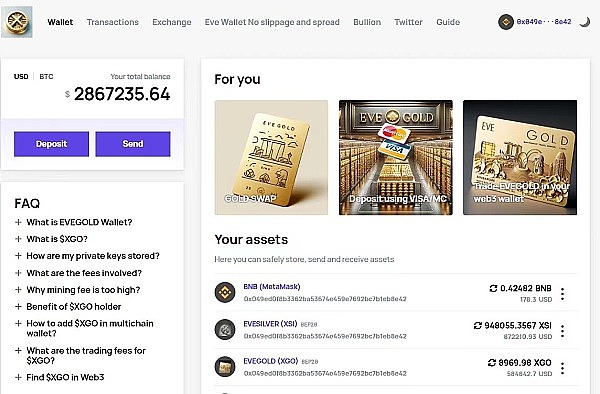Open the GOLD SWAP card

coord(271,157)
